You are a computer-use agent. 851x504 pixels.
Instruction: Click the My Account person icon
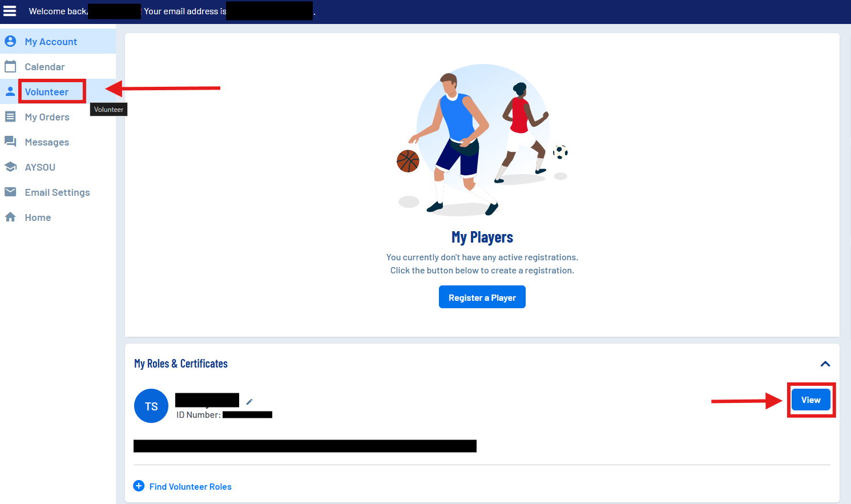pyautogui.click(x=10, y=41)
